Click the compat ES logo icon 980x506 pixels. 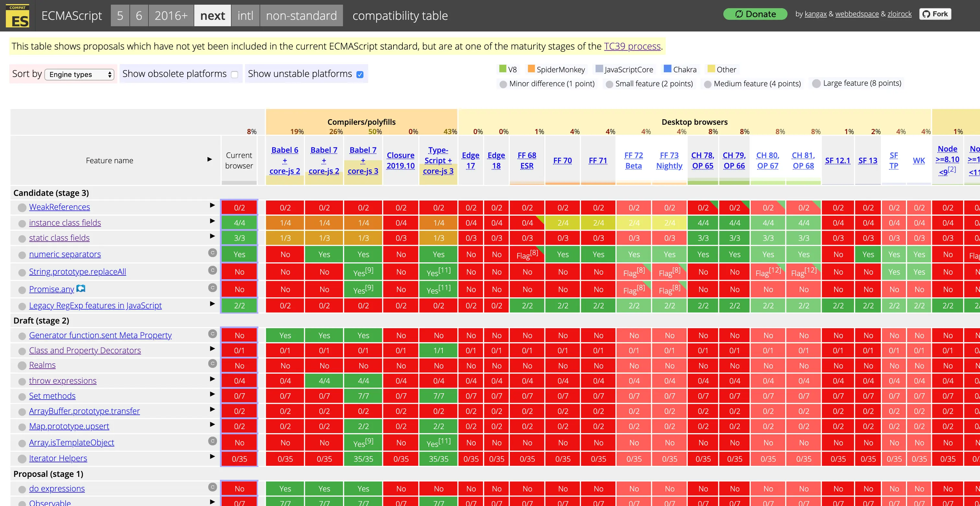(17, 16)
